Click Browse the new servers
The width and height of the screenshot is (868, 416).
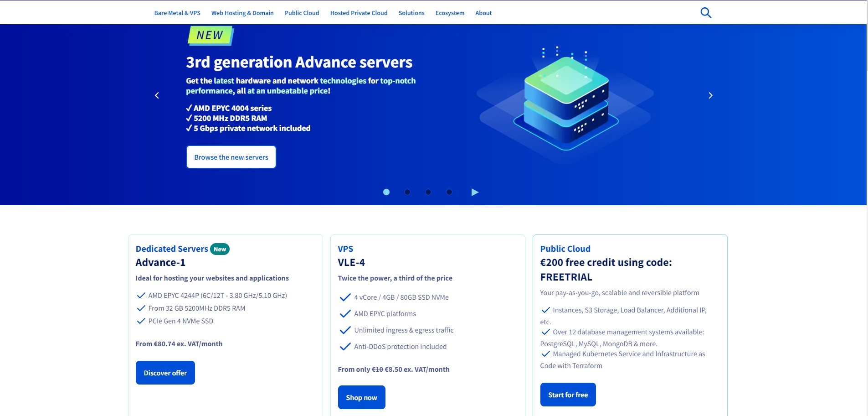coord(231,156)
